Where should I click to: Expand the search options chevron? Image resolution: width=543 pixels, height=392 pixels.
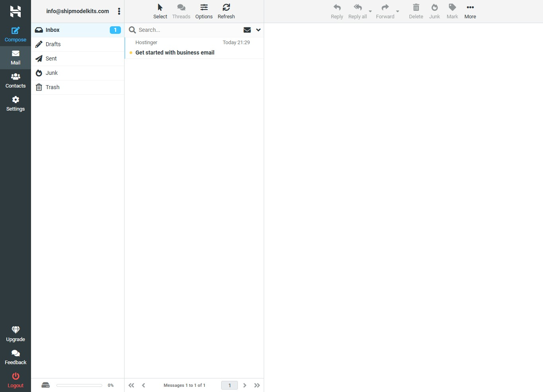[258, 30]
